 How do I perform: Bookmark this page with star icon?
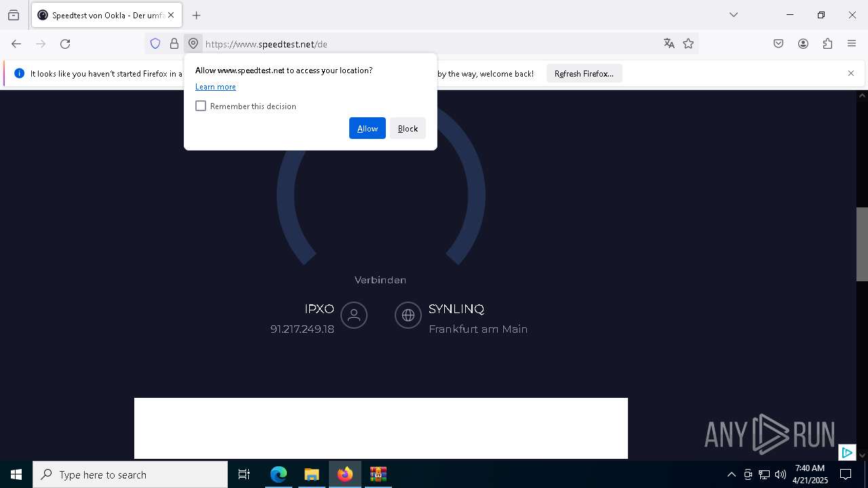688,44
